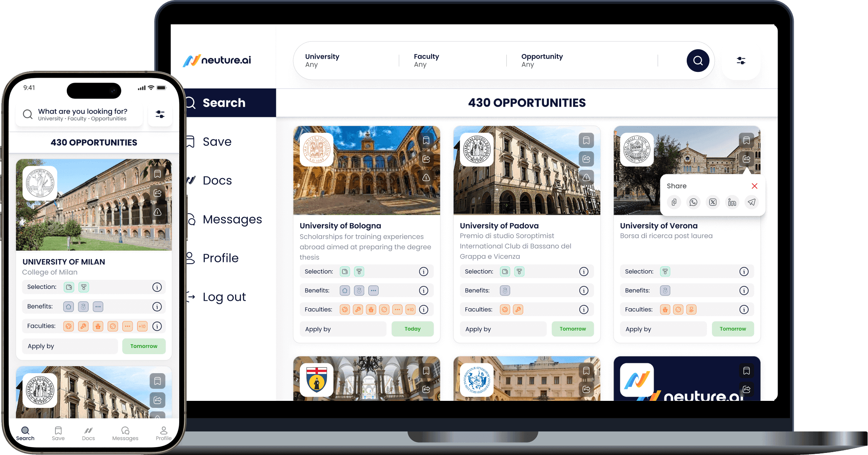Close the Share popup with the X button
Image resolution: width=868 pixels, height=455 pixels.
754,185
